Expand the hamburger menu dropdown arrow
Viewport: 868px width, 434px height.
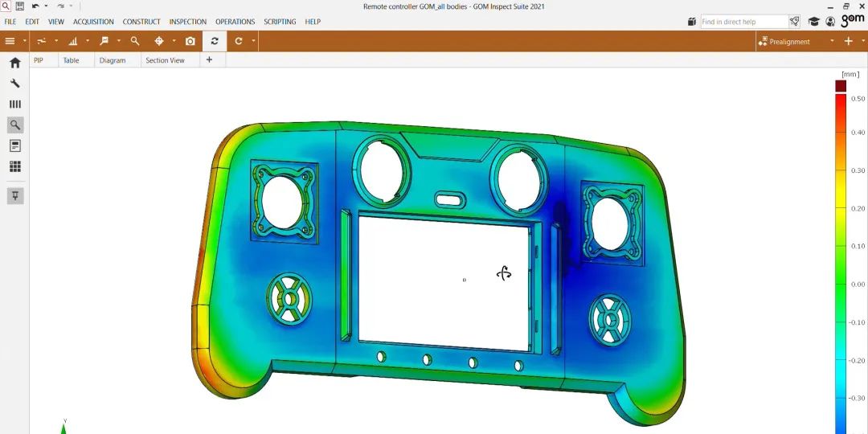(25, 41)
